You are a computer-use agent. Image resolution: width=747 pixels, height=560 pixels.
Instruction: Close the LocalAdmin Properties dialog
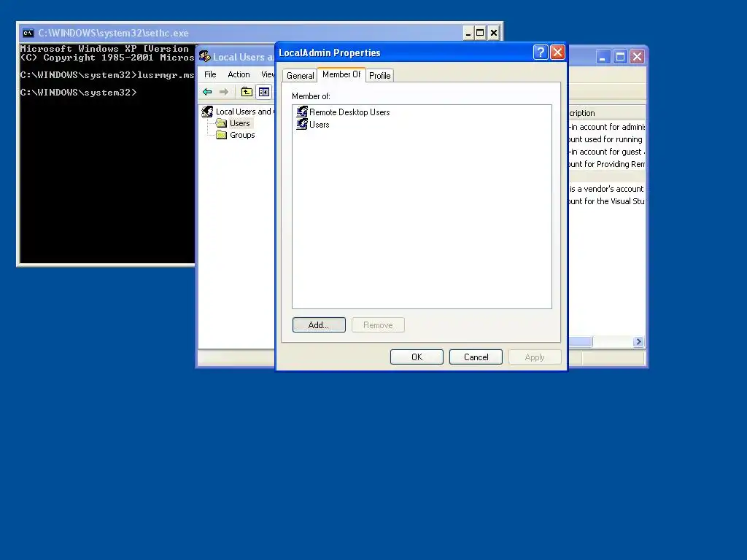557,52
